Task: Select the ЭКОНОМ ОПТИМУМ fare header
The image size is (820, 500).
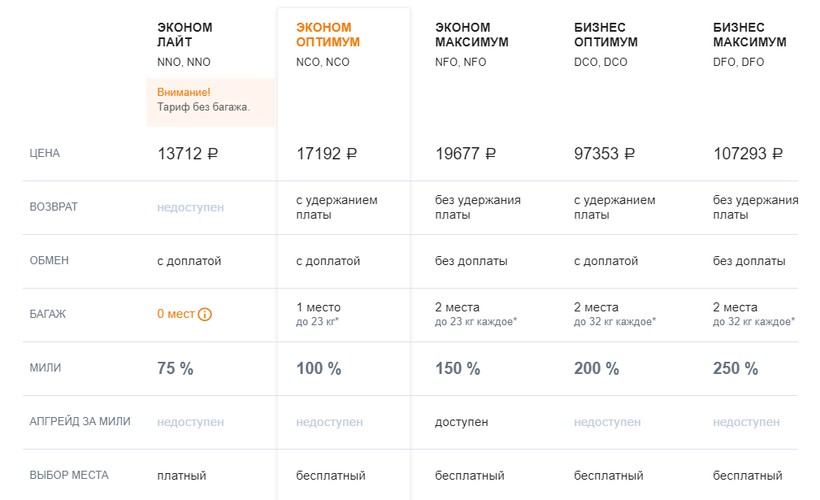Action: tap(328, 35)
